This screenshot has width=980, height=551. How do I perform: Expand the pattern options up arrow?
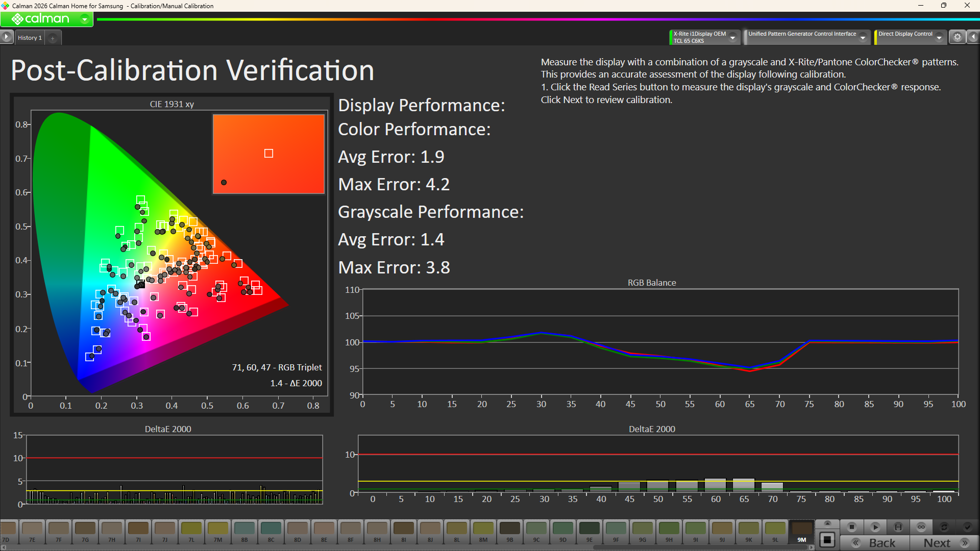click(x=827, y=524)
